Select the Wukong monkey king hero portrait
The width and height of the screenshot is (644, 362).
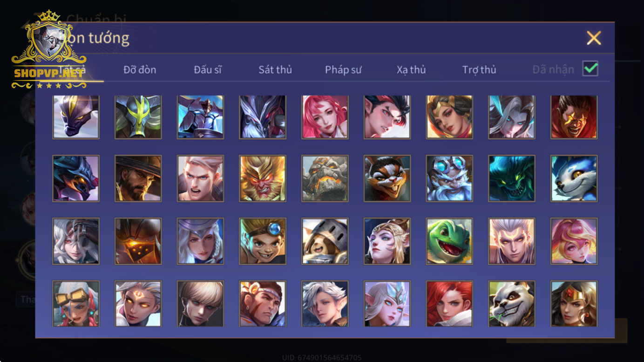(x=263, y=178)
